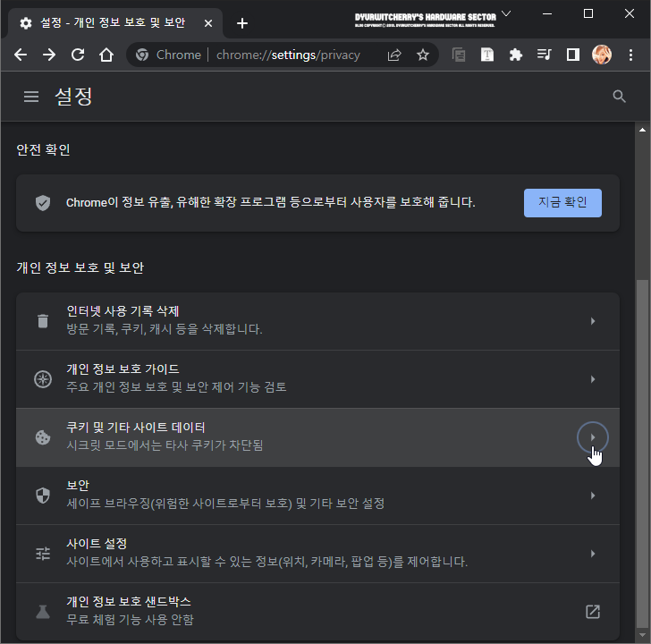Screen dimensions: 651x644
Task: Open 인터넷 사용 기록 삭제 entry
Action: coord(317,321)
